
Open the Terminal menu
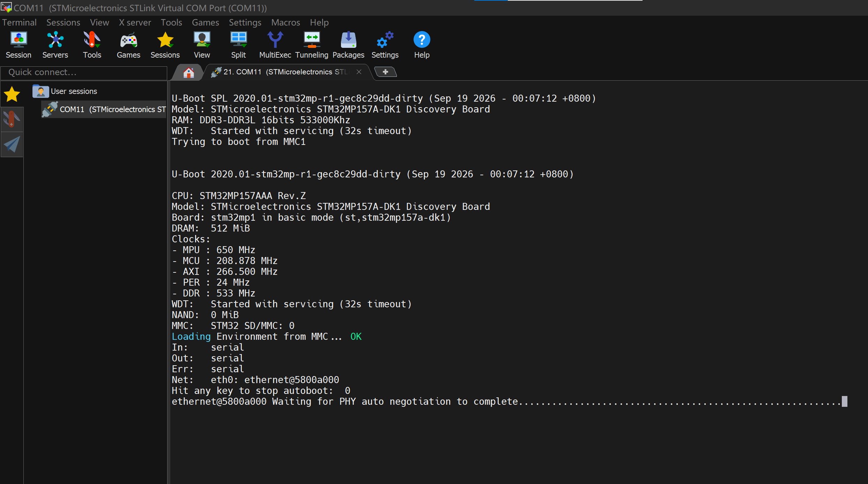19,22
